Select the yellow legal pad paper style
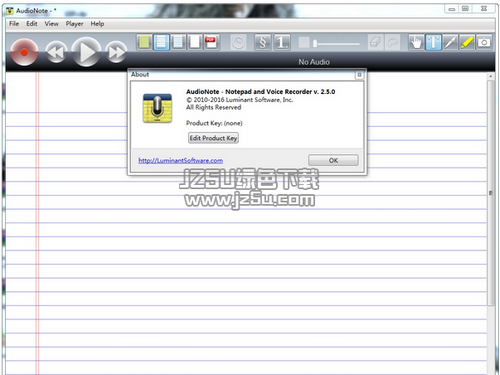500x375 pixels. tap(144, 42)
